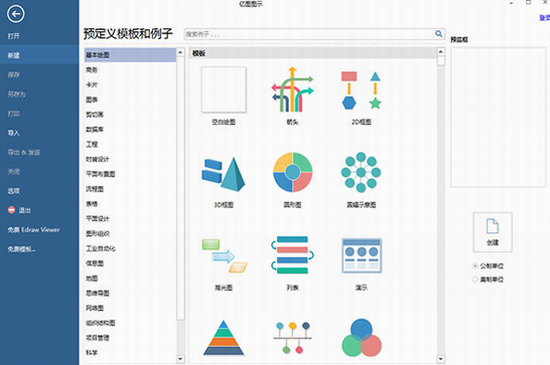Choose the 2D block diagram template
The width and height of the screenshot is (550, 365).
[x=361, y=90]
